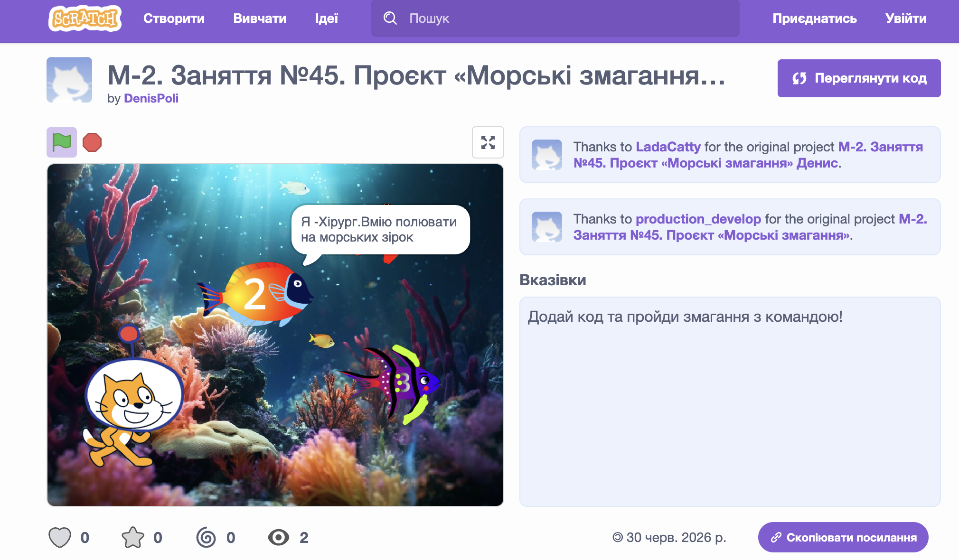Click the instructions text Додай код

[685, 317]
